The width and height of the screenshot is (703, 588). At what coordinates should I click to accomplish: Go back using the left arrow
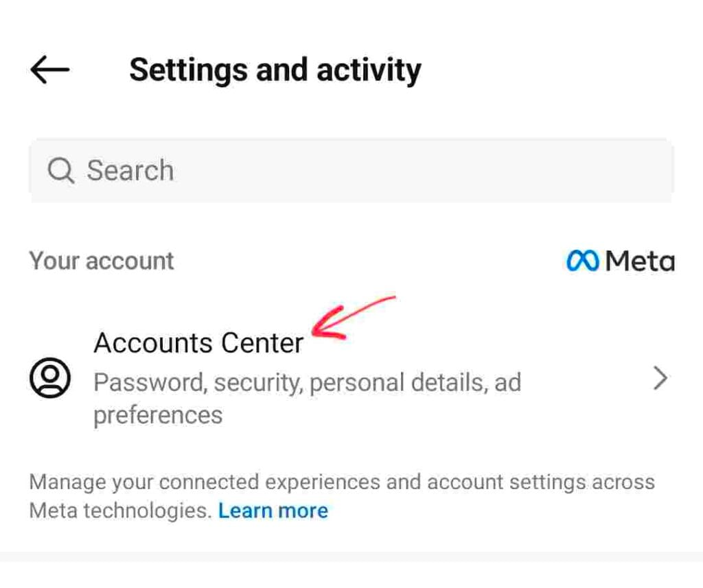(49, 69)
